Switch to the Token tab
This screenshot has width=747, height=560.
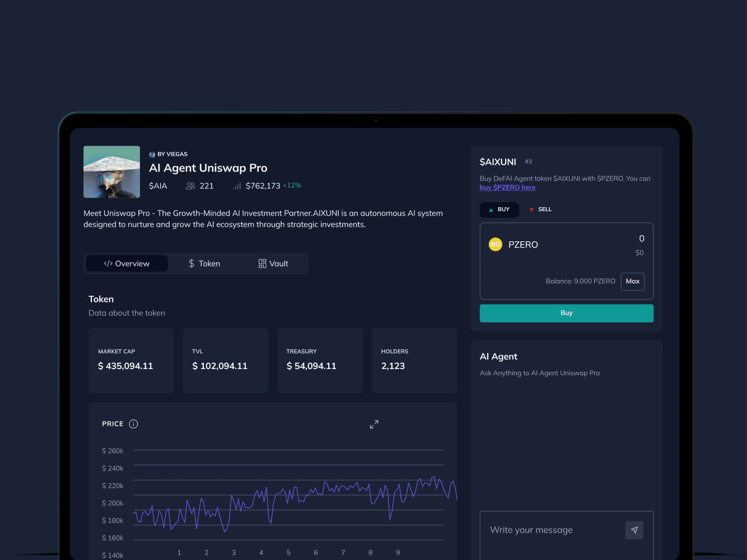pyautogui.click(x=204, y=264)
